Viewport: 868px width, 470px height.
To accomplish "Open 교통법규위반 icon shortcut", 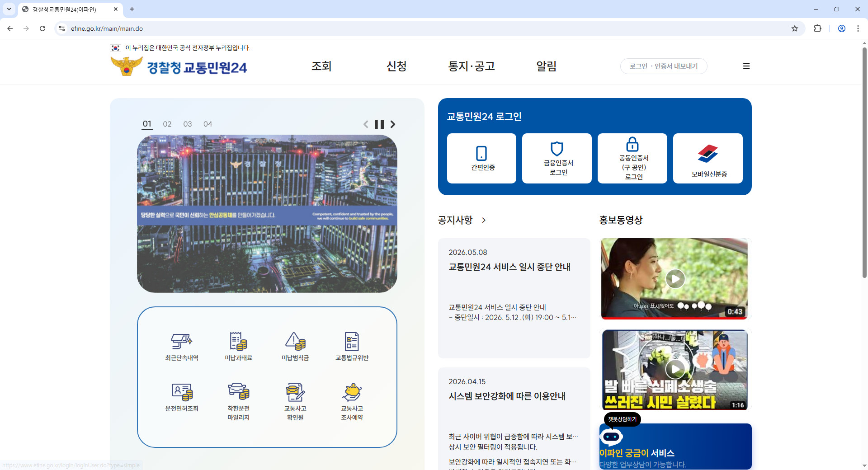I will pos(352,347).
